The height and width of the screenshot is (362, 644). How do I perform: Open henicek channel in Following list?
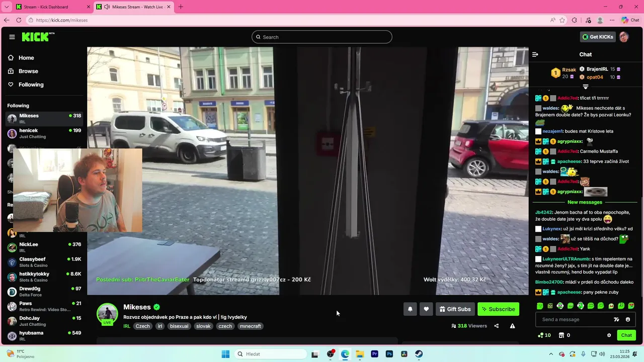(44, 133)
